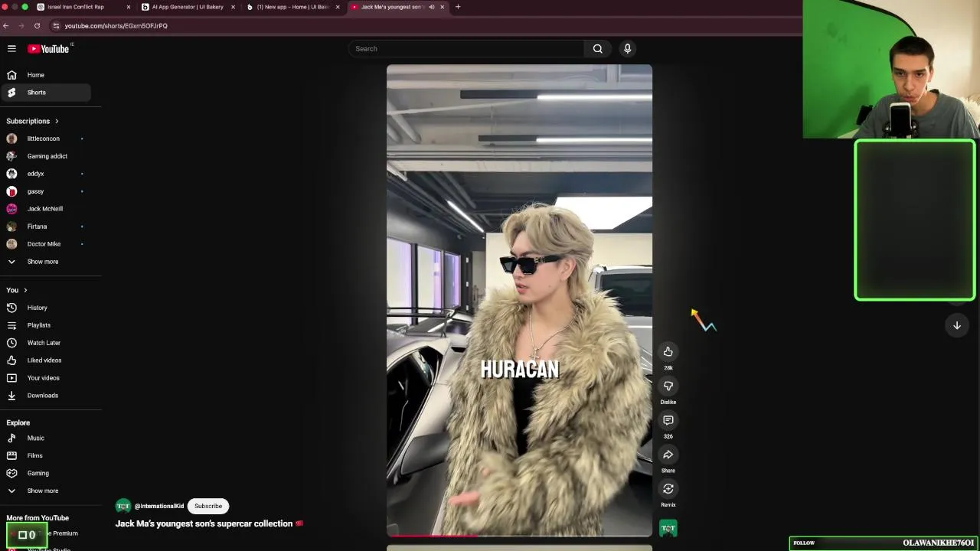Explore Music category
This screenshot has height=551, width=980.
(x=46, y=439)
